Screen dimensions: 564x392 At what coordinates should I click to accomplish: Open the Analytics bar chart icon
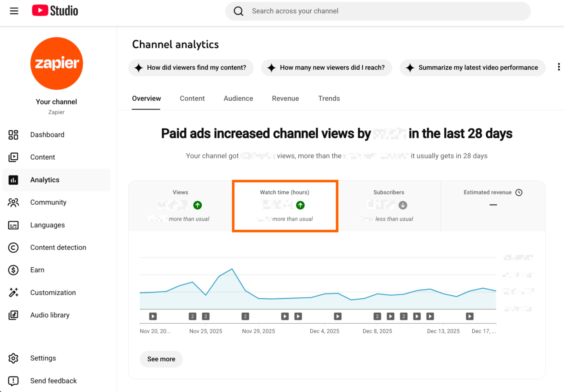point(13,180)
